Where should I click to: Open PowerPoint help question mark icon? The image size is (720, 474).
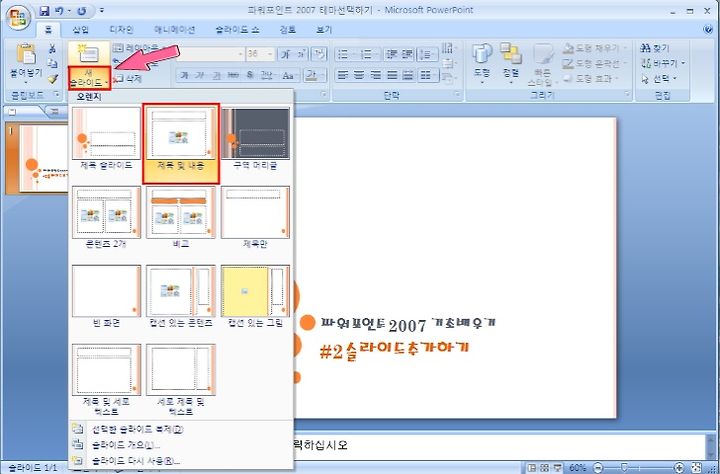coord(708,29)
